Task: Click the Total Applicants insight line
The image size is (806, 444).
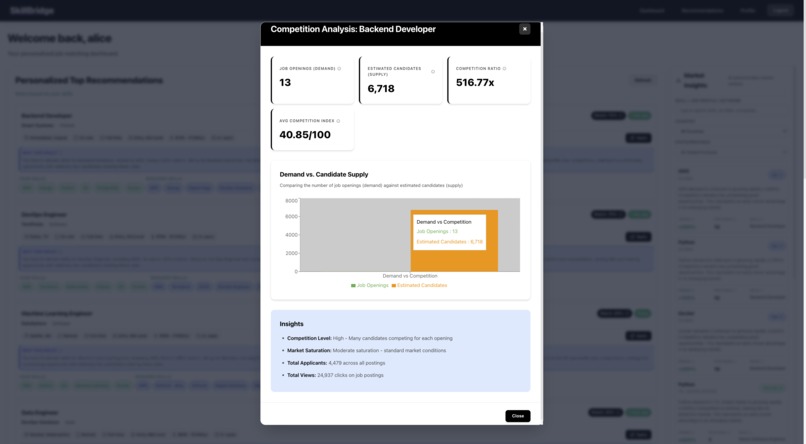Action: (x=336, y=363)
